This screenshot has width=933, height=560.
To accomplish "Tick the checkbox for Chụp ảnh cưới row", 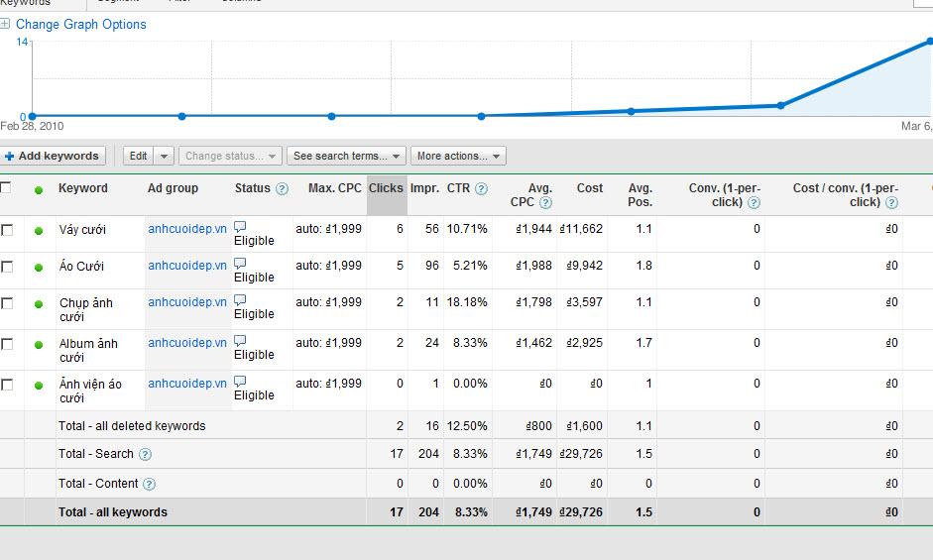I will click(x=7, y=303).
